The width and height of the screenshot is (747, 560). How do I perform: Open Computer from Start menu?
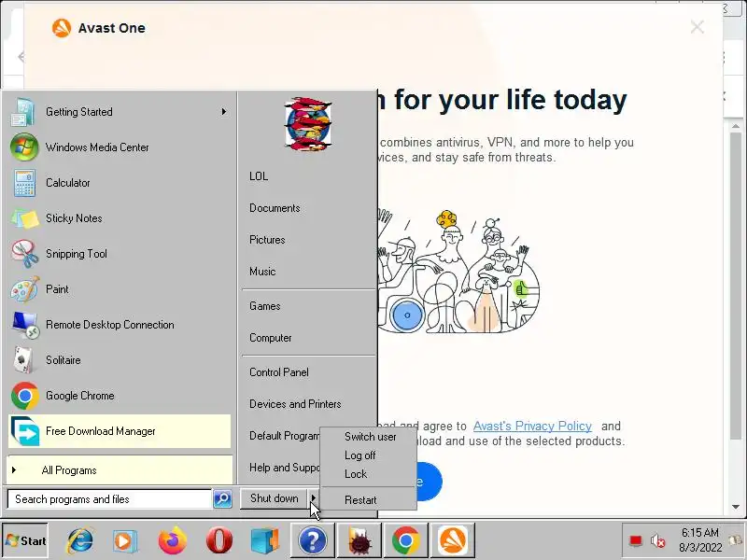271,338
